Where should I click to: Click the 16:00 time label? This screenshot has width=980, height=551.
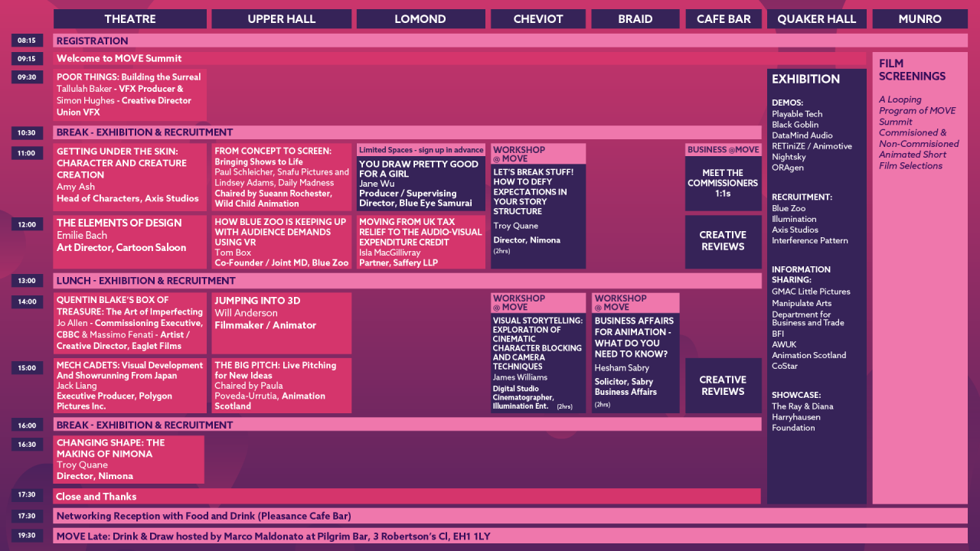27,425
